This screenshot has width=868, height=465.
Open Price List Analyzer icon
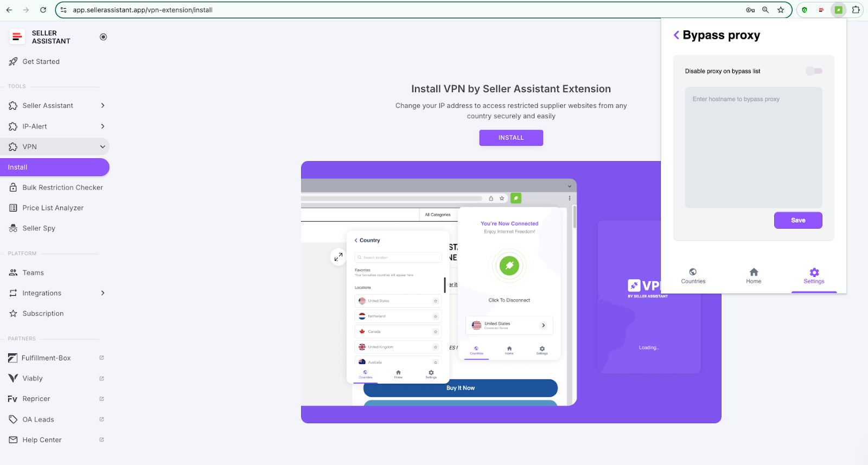click(13, 208)
